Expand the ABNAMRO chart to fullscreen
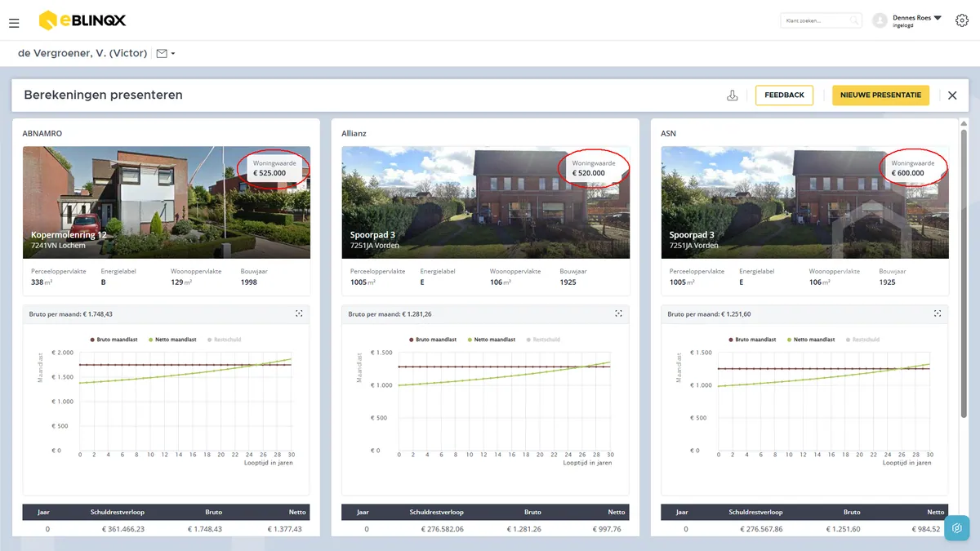Screen dimensions: 980x551 click(x=299, y=313)
